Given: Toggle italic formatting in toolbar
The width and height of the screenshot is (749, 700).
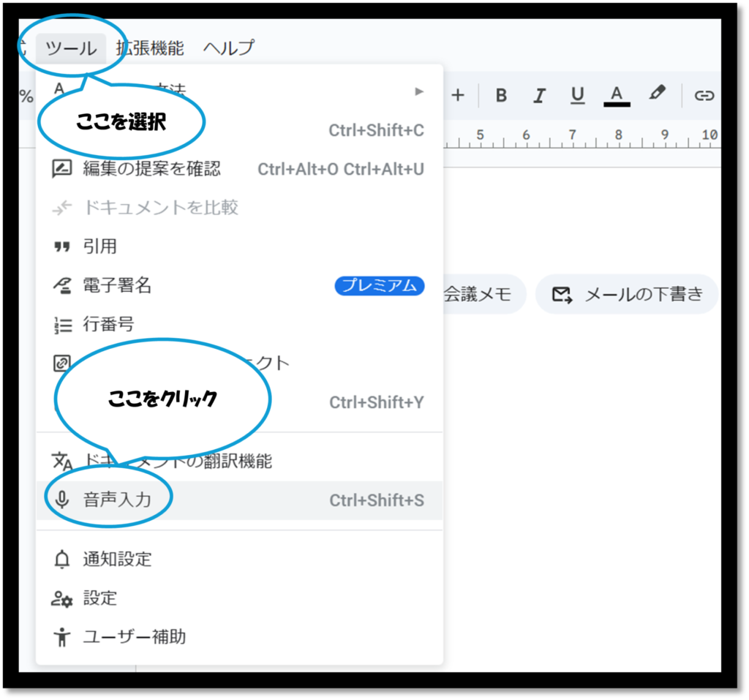Looking at the screenshot, I should coord(539,95).
